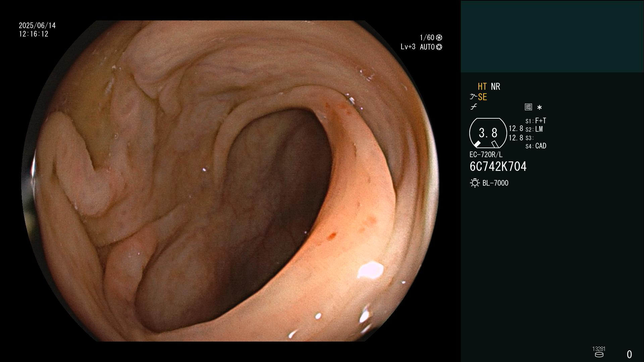Click the date 2025/06/14
This screenshot has width=644, height=362.
pos(37,25)
